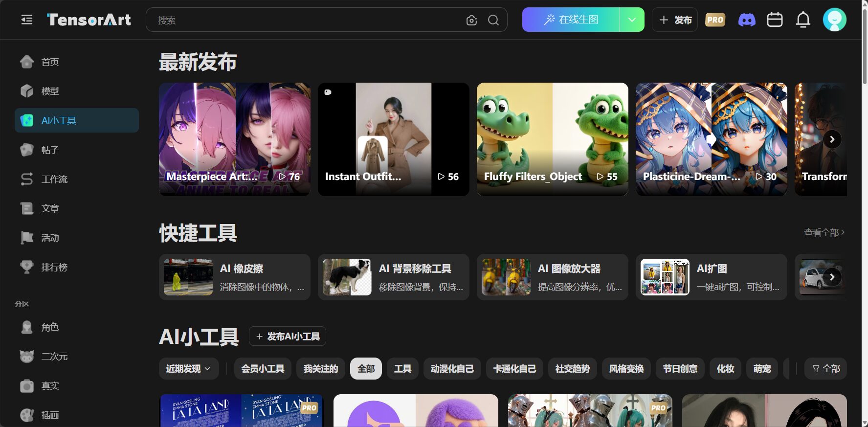
Task: Select the 萌宠 tag
Action: (x=762, y=369)
